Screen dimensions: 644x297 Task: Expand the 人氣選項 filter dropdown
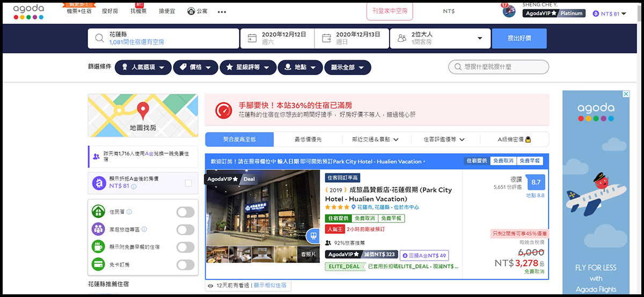tap(143, 67)
